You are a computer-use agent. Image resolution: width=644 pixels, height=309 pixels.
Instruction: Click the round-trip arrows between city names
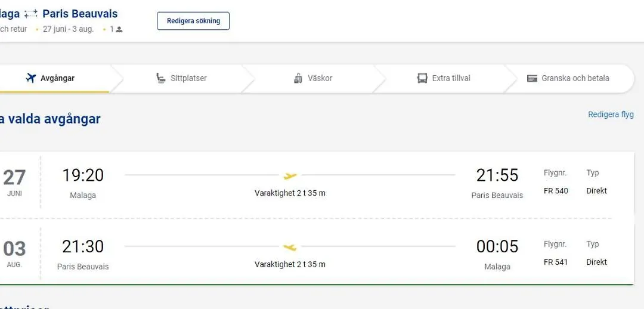[x=31, y=14]
